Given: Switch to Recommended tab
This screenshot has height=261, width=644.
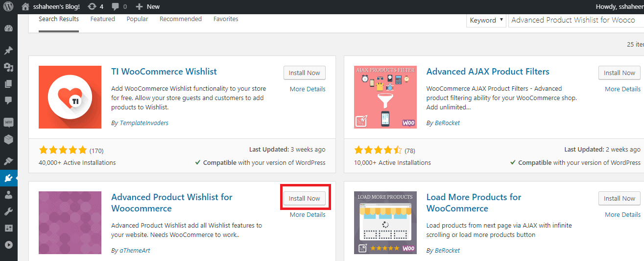Looking at the screenshot, I should click(181, 19).
